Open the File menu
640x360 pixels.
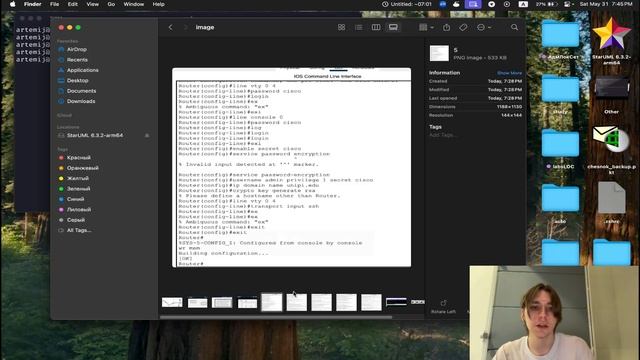point(54,4)
